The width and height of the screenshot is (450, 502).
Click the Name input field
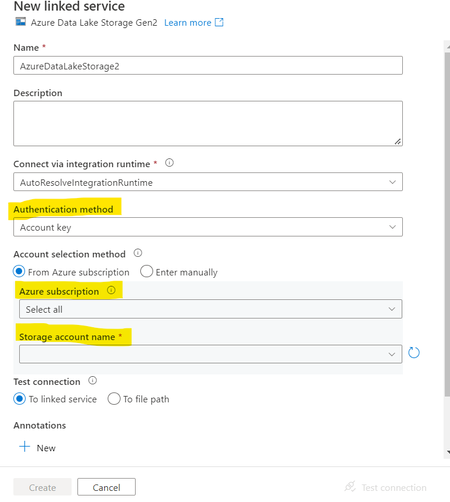(208, 66)
